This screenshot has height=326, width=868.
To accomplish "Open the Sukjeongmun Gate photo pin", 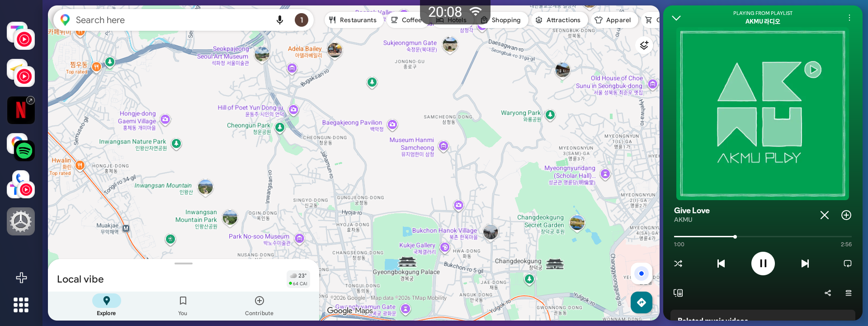I will click(x=450, y=45).
